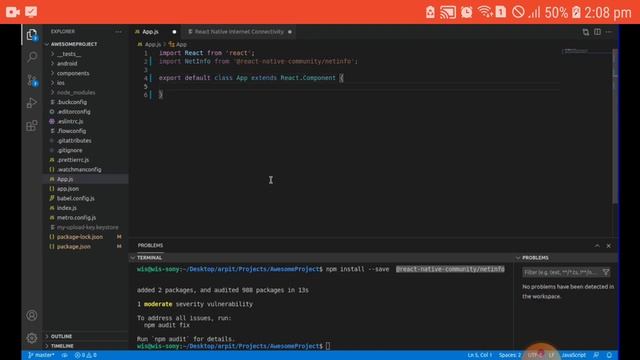Open the Search view in activity bar
This screenshot has height=360, width=640.
coord(32,57)
